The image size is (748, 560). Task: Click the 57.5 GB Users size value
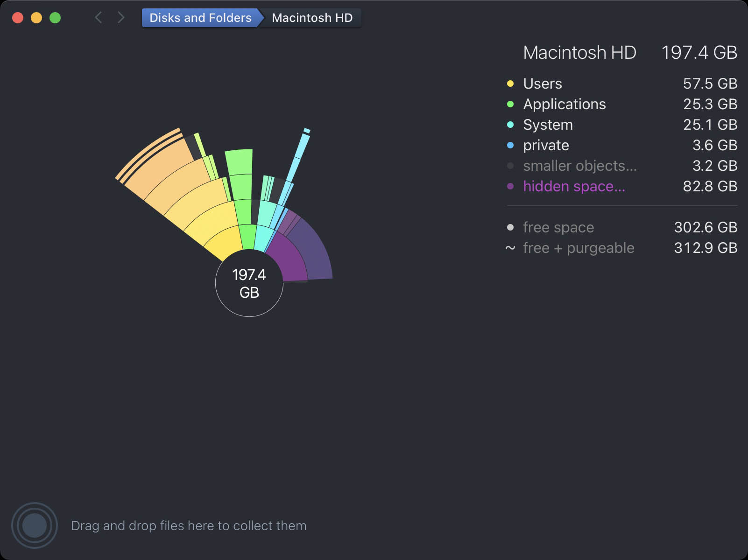click(710, 84)
